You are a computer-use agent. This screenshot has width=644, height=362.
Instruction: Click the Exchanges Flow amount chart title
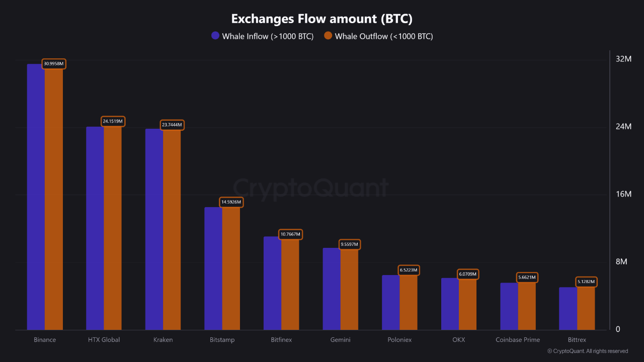tap(321, 19)
